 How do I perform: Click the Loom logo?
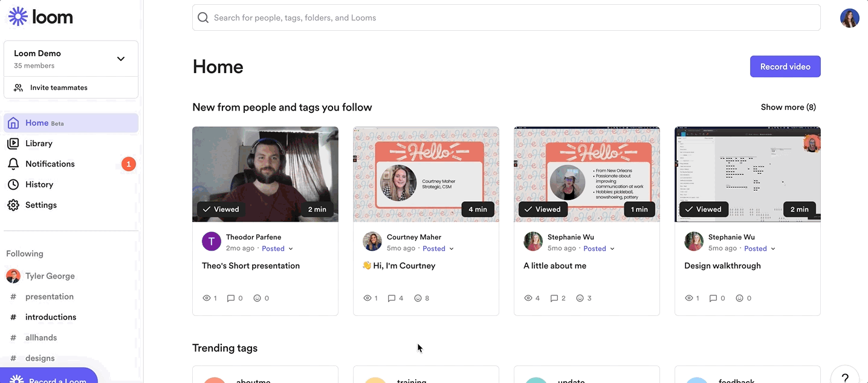click(40, 17)
